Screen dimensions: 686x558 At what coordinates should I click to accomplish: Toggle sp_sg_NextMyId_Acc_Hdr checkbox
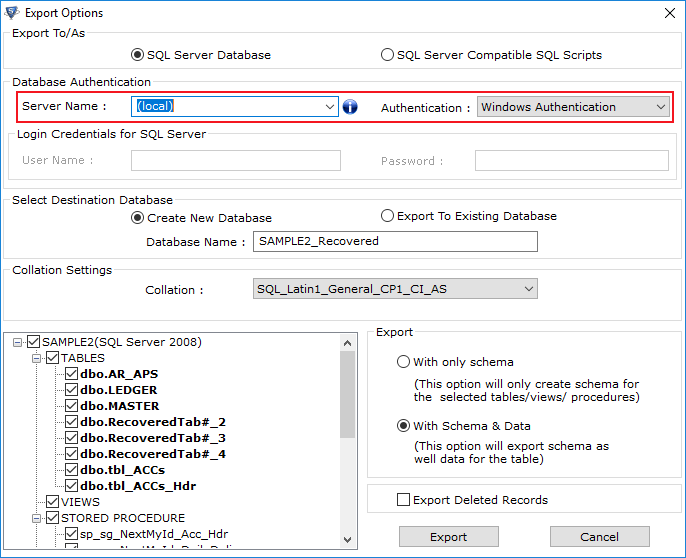(x=71, y=533)
